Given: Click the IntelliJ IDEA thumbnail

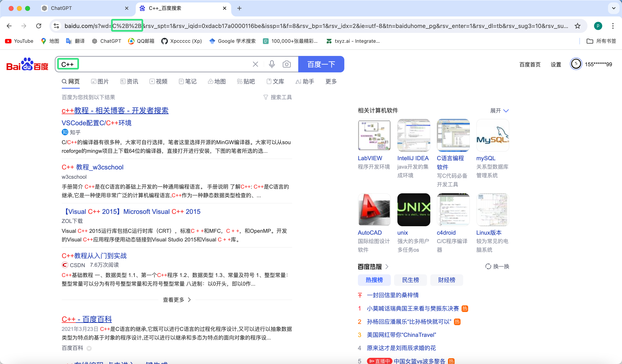Looking at the screenshot, I should [x=414, y=135].
